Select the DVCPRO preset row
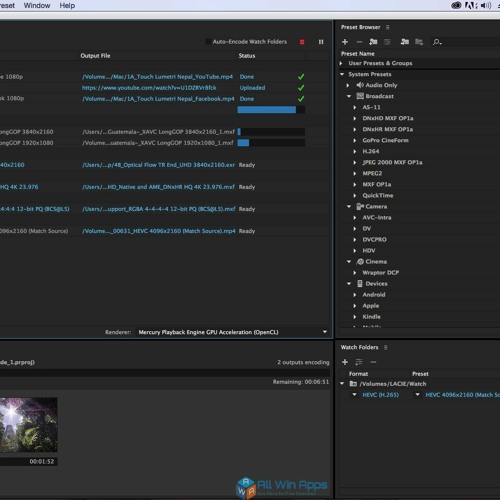The height and width of the screenshot is (500, 500). (x=374, y=240)
